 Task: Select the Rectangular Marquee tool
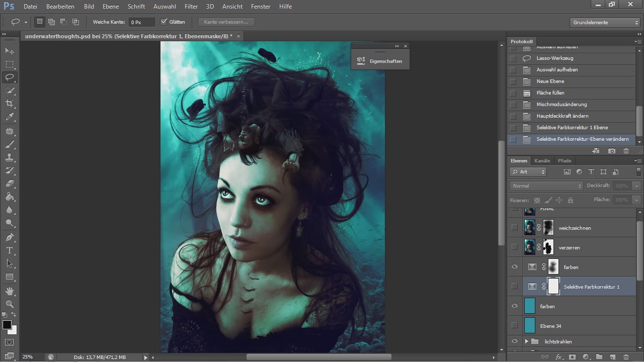(x=10, y=64)
